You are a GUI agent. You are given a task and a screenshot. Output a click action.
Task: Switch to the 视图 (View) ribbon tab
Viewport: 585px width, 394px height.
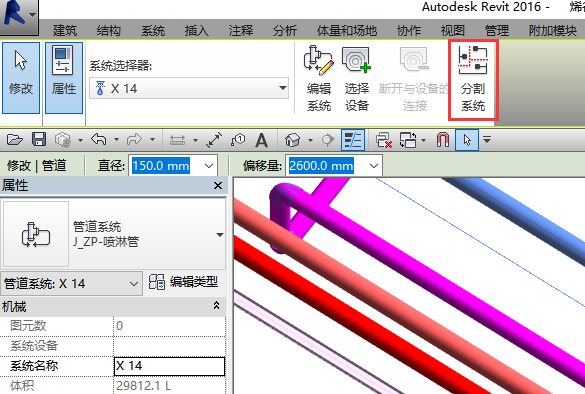tap(453, 31)
